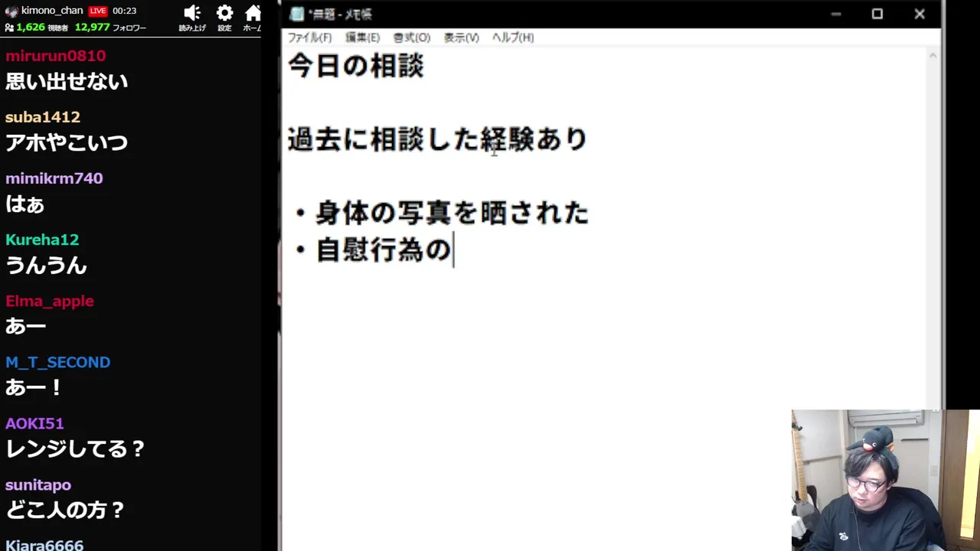Click username suba1412 in chat
The image size is (980, 551).
tap(43, 117)
